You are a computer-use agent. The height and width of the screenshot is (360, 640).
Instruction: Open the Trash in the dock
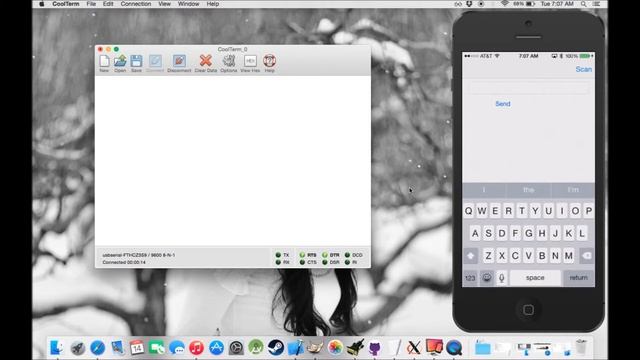click(582, 347)
